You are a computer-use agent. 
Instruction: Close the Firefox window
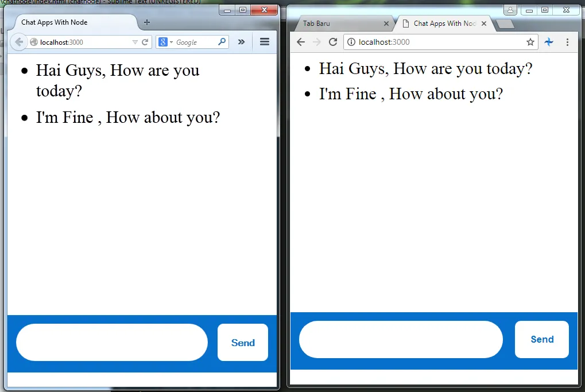[264, 10]
